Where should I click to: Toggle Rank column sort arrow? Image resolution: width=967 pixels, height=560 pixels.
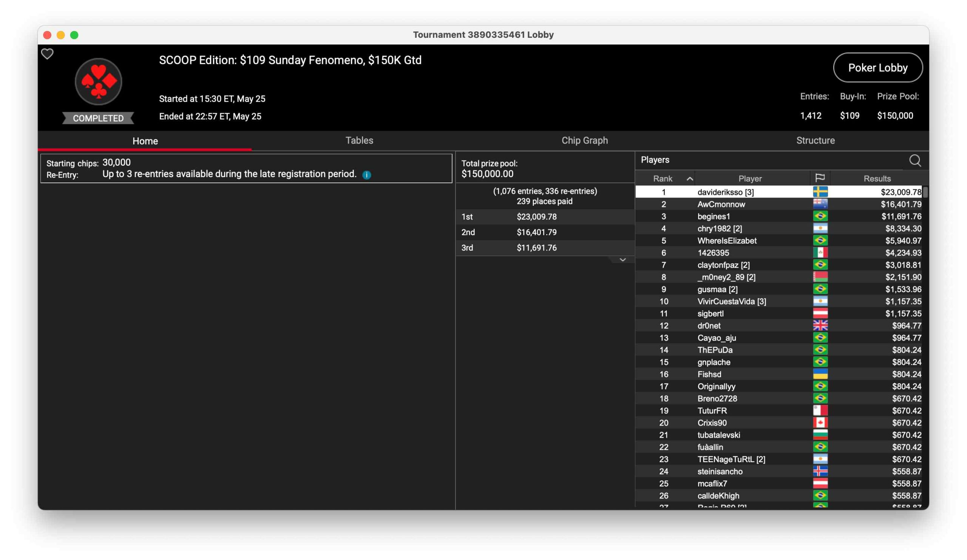690,179
